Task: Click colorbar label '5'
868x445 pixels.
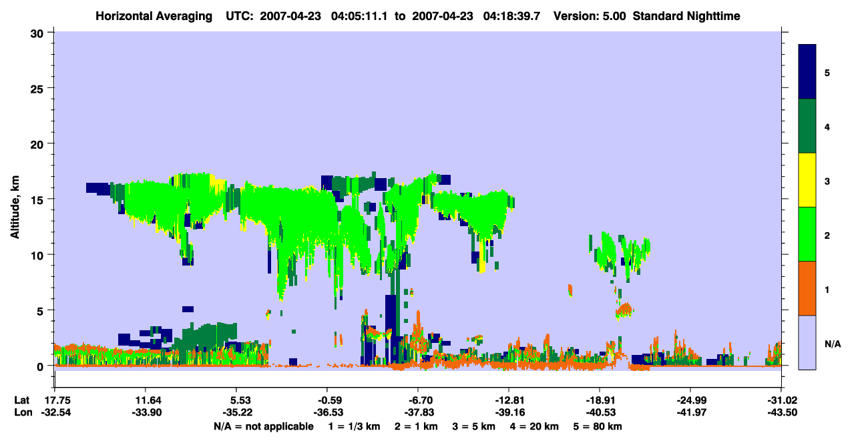Action: pyautogui.click(x=827, y=72)
